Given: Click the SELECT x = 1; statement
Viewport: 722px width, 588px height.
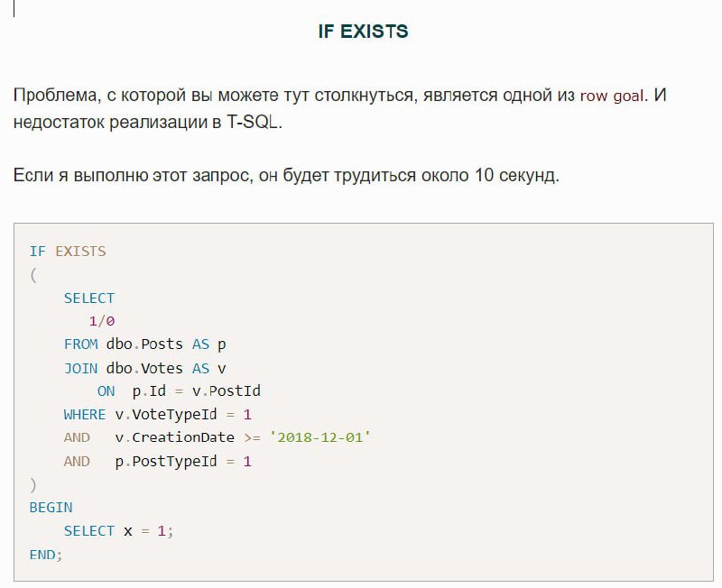Looking at the screenshot, I should pos(118,531).
